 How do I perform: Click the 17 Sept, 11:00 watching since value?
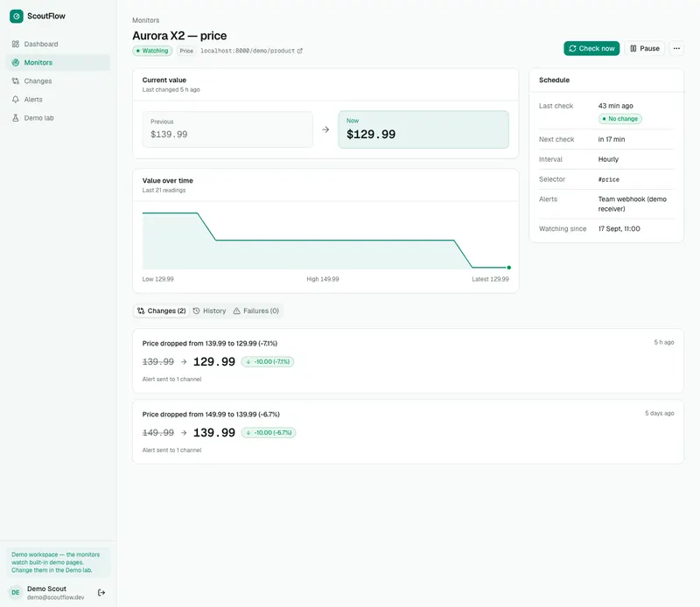pos(619,228)
